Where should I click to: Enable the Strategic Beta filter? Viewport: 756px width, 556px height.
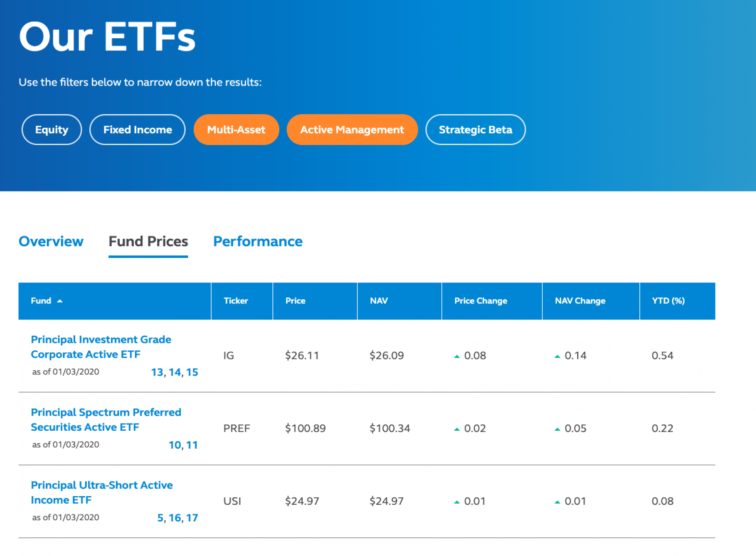click(x=475, y=130)
